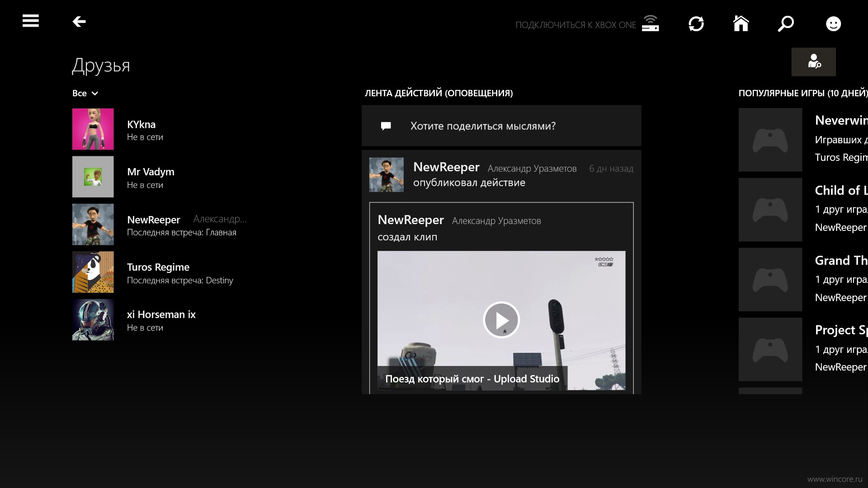Click NewReeper name in feed post header
This screenshot has width=868, height=488.
click(446, 167)
